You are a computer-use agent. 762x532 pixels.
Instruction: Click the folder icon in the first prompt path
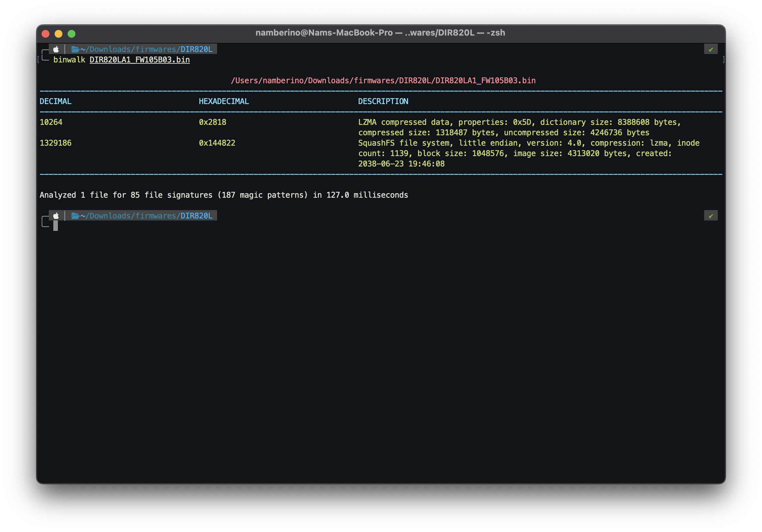(x=75, y=49)
